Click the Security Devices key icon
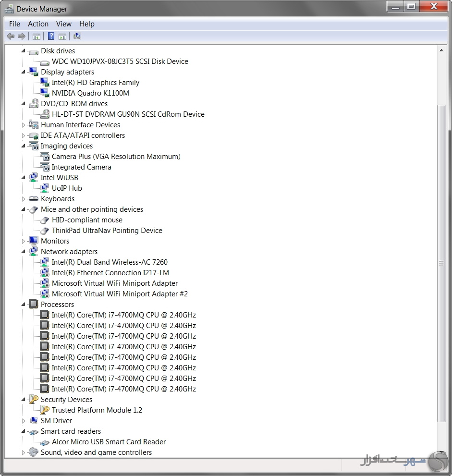452x476 pixels. pyautogui.click(x=34, y=400)
